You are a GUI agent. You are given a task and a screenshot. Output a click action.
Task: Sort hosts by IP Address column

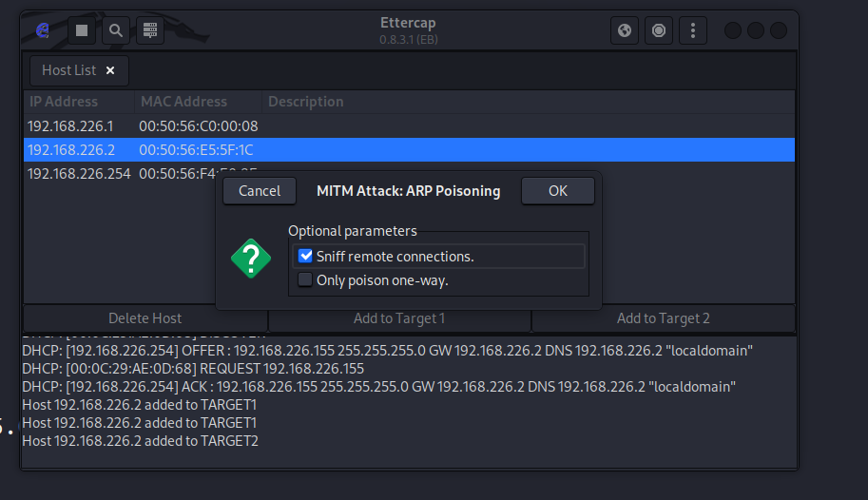[x=64, y=102]
